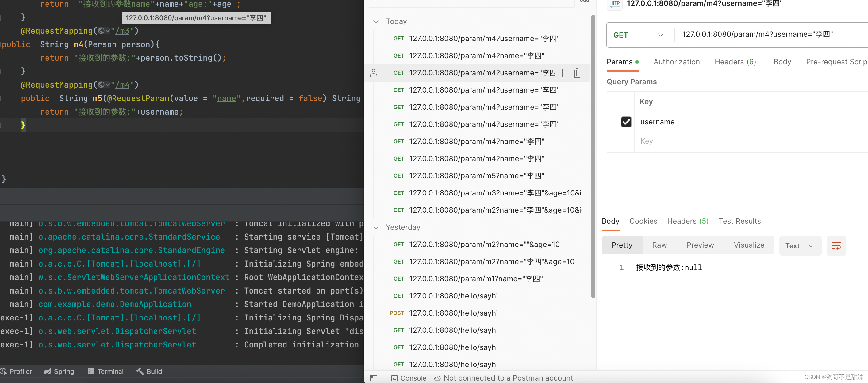Click the user avatar icon beside highlighted row

click(x=373, y=73)
